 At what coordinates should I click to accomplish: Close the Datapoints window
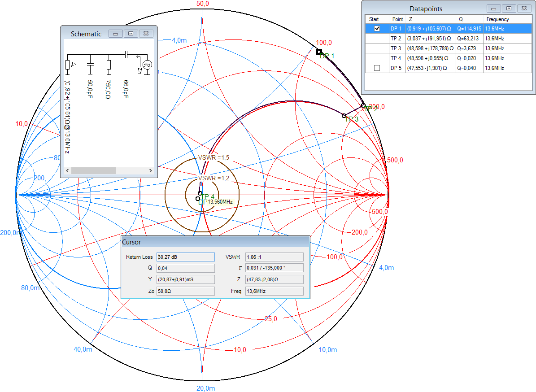(x=524, y=9)
